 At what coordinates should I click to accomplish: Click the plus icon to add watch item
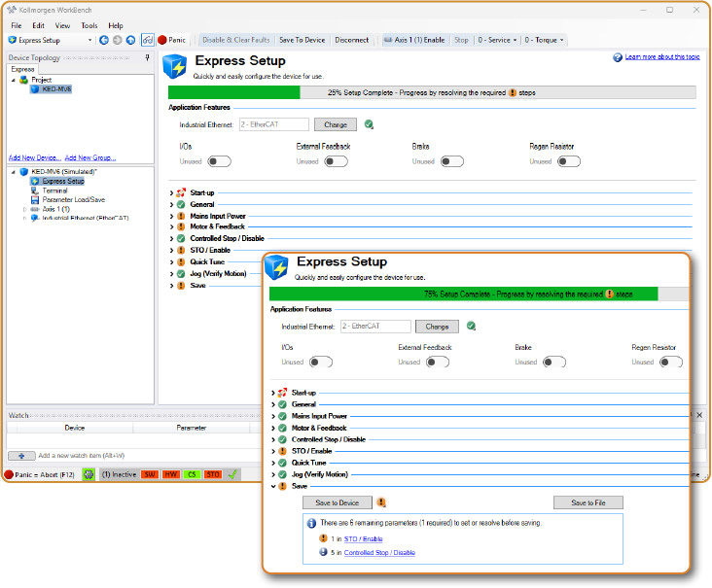click(21, 455)
